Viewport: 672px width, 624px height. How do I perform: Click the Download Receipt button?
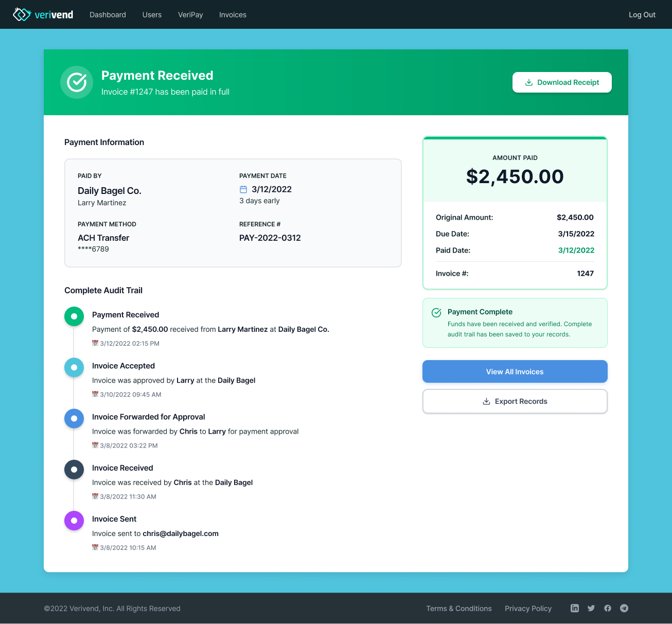pyautogui.click(x=562, y=82)
